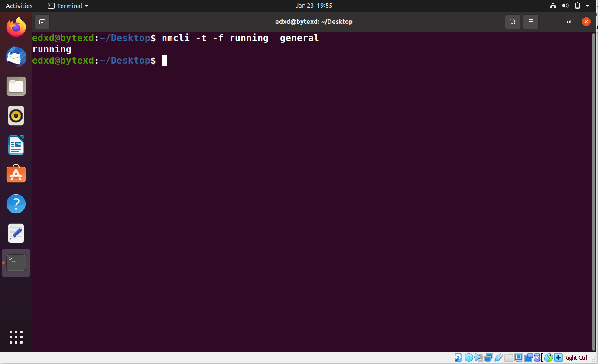Open terminal search with the magnifier icon

[513, 21]
